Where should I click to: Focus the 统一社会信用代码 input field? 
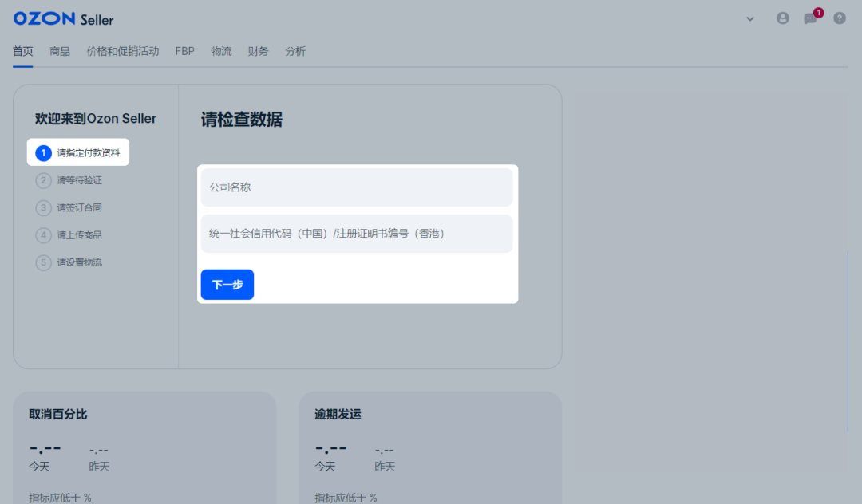pos(357,234)
